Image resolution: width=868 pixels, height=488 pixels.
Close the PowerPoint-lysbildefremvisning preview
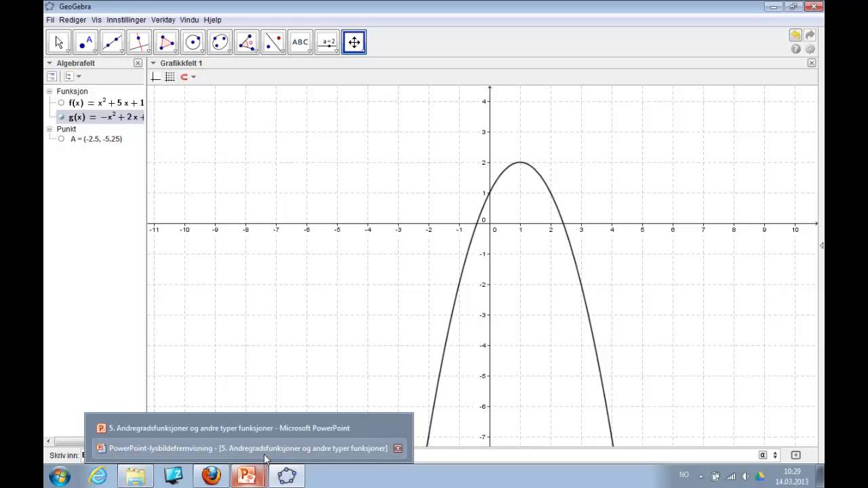coord(398,448)
